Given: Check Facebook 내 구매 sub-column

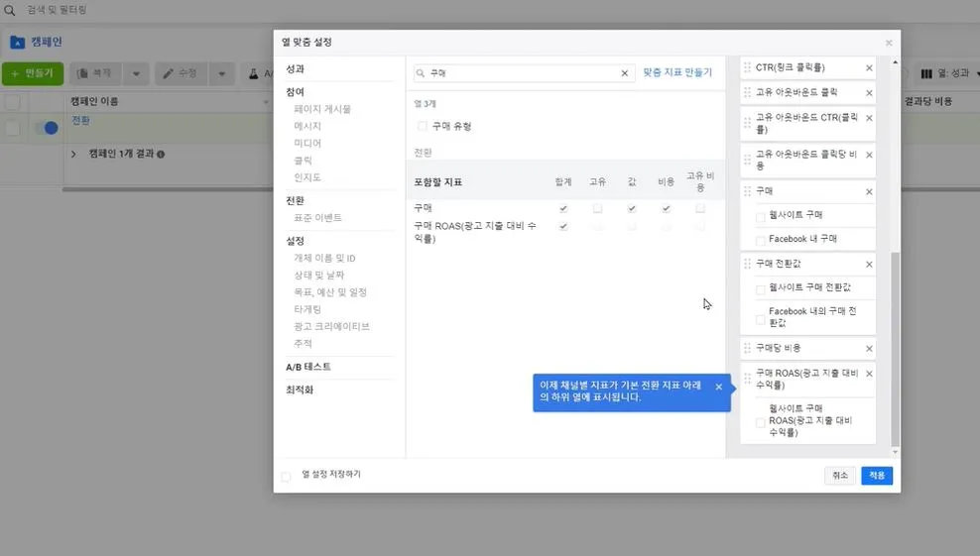Looking at the screenshot, I should (x=761, y=241).
